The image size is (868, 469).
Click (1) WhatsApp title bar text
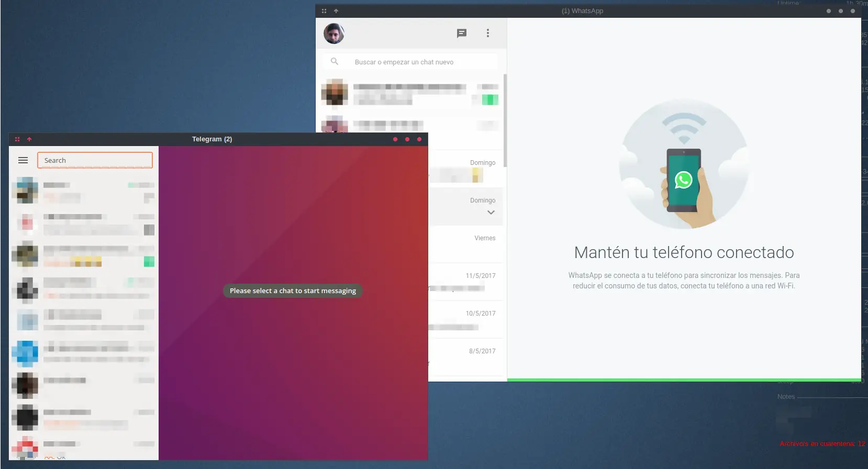(582, 11)
